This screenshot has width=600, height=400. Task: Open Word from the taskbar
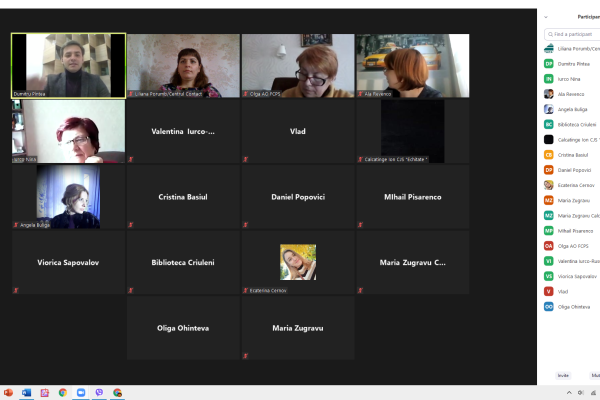pyautogui.click(x=26, y=393)
